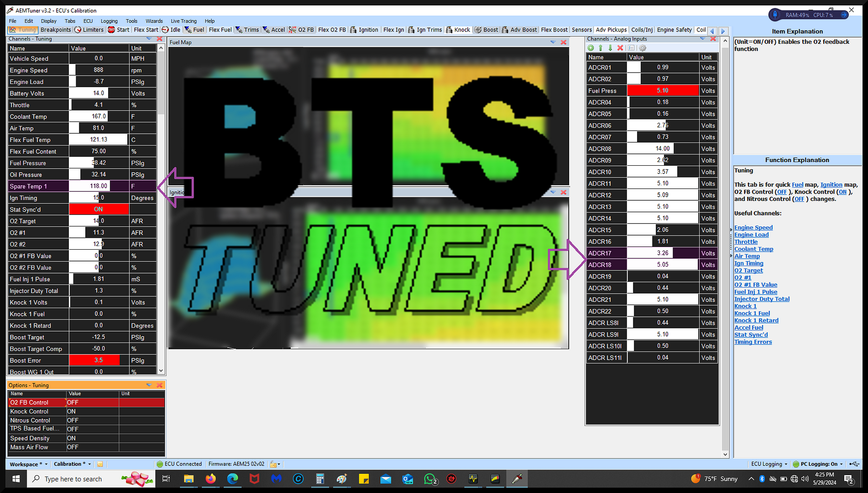Open the settings gear in Analog Inputs panel
This screenshot has height=493, width=868.
tap(642, 47)
